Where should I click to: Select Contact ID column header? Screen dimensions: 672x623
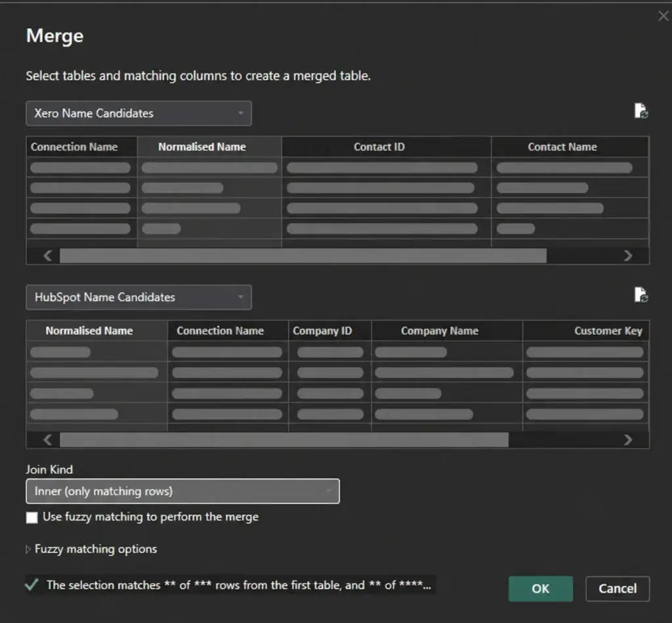point(386,147)
